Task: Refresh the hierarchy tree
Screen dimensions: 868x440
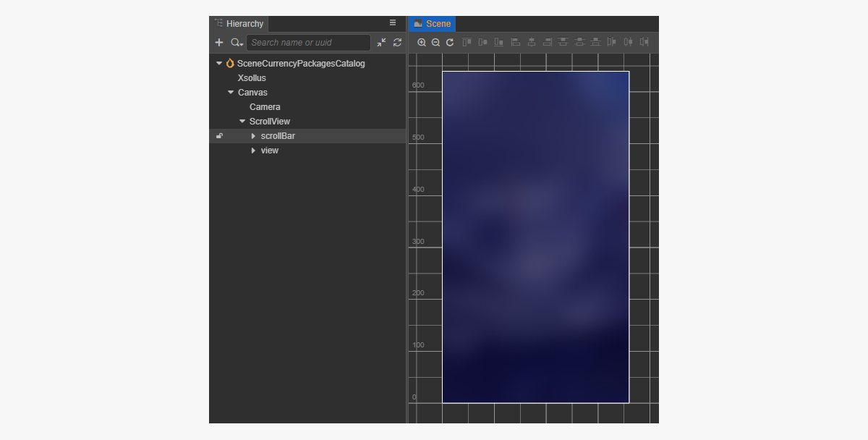Action: 397,43
